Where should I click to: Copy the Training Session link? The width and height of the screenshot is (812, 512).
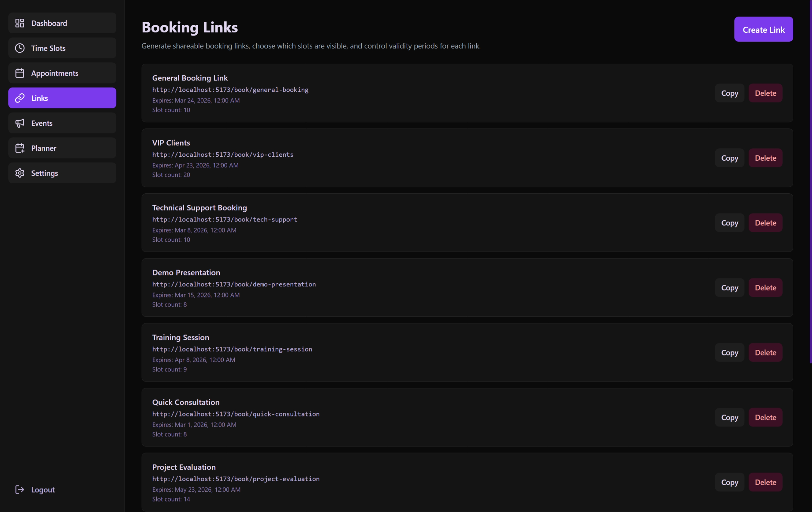coord(729,352)
